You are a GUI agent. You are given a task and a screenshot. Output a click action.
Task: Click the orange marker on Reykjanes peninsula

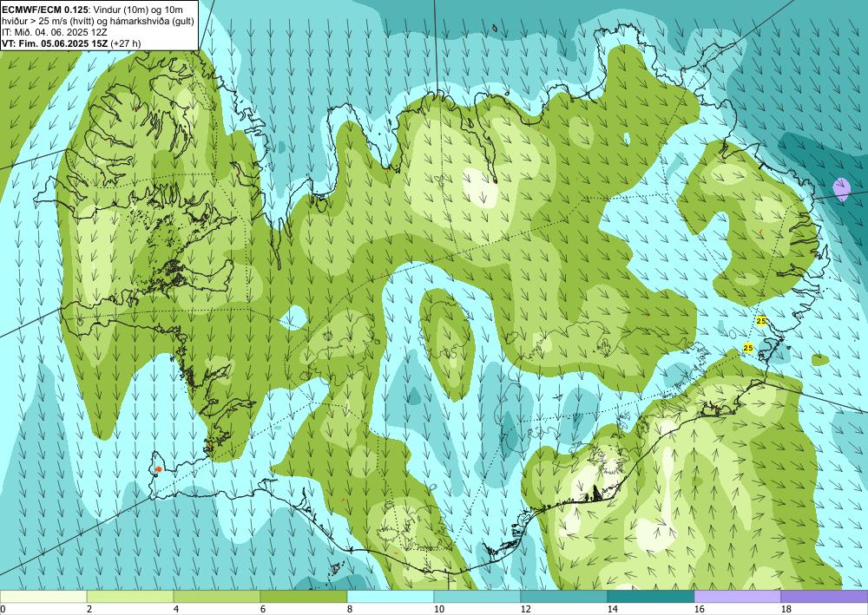coord(159,469)
